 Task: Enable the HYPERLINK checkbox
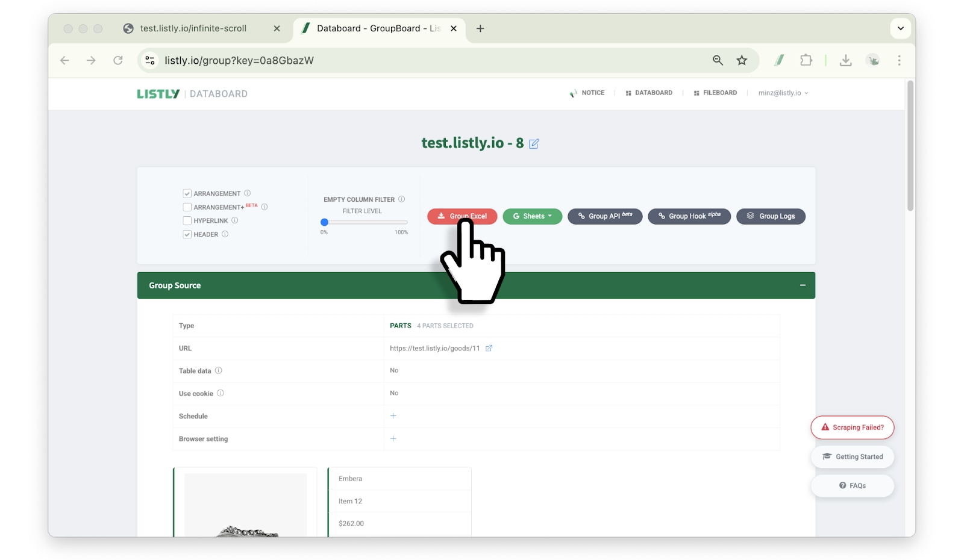click(x=187, y=221)
